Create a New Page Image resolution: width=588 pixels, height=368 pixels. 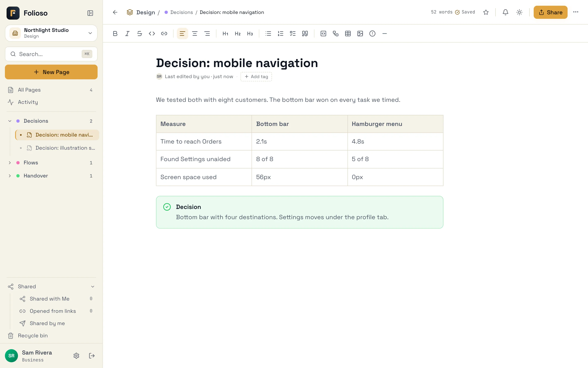coord(51,72)
